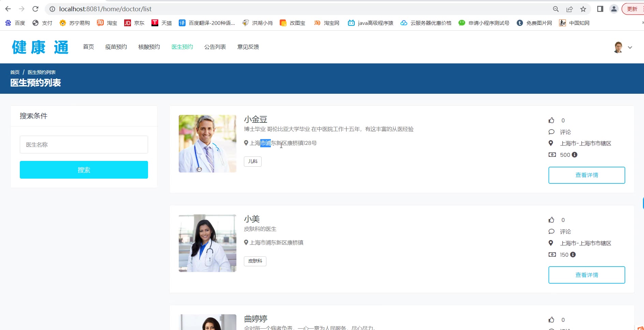Click address 上海市浦东新区康桥镇128号
The height and width of the screenshot is (330, 644).
coord(283,143)
